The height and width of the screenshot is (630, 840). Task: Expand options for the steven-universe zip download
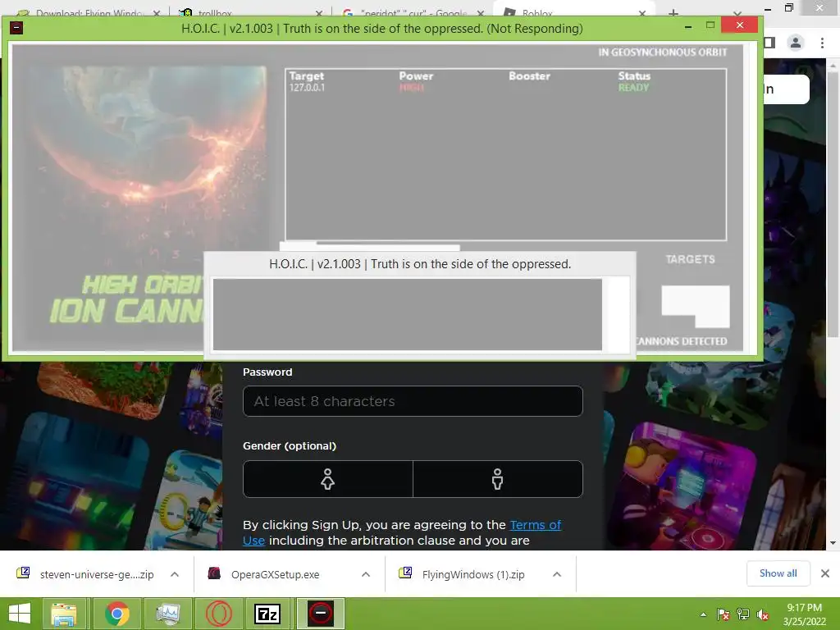click(175, 574)
